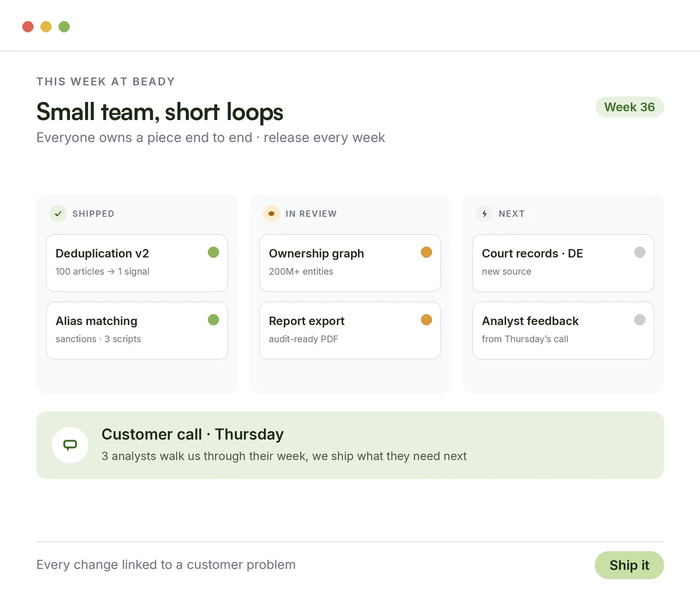
Task: Click the orange dot on Report export
Action: click(427, 320)
